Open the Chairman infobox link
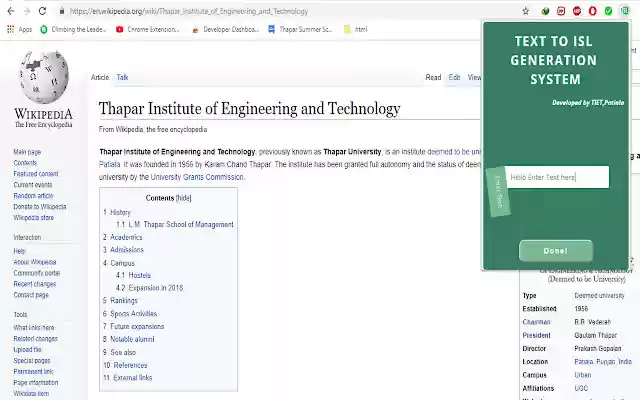 536,322
